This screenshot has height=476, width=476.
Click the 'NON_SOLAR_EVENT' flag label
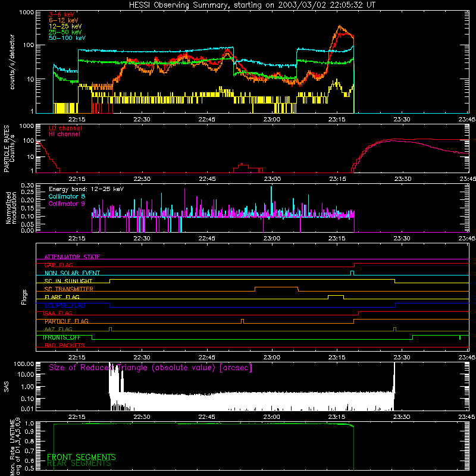tap(72, 273)
